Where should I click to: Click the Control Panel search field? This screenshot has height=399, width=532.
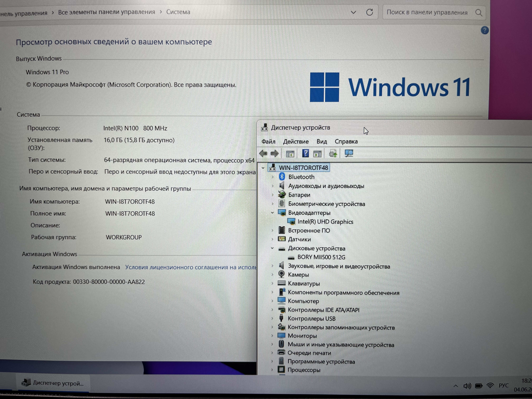click(x=427, y=13)
